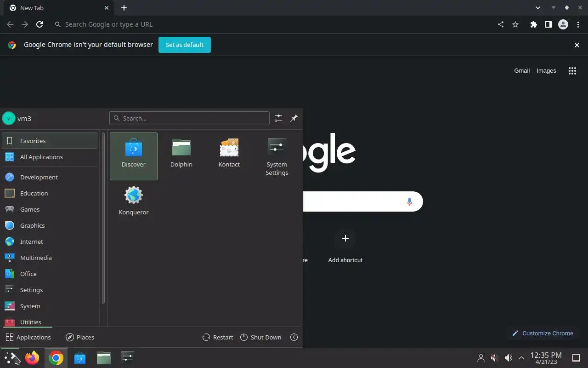Screen dimensions: 588x368
Task: Click the Restart button
Action: point(218,337)
